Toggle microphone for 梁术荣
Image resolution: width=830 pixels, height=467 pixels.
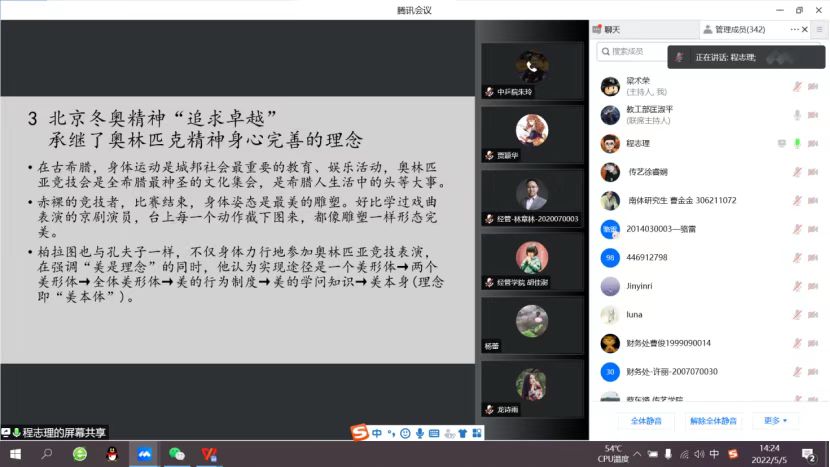(798, 86)
